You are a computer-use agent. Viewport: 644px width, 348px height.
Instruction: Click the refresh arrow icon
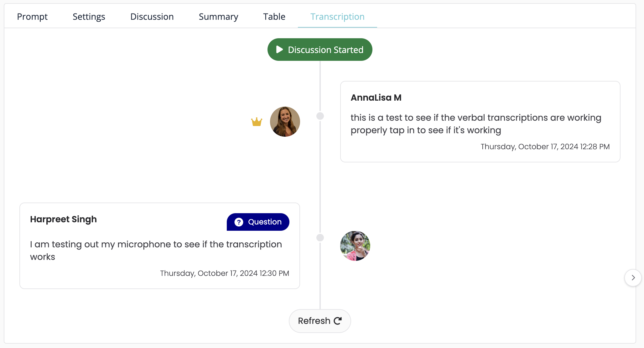[x=338, y=321]
